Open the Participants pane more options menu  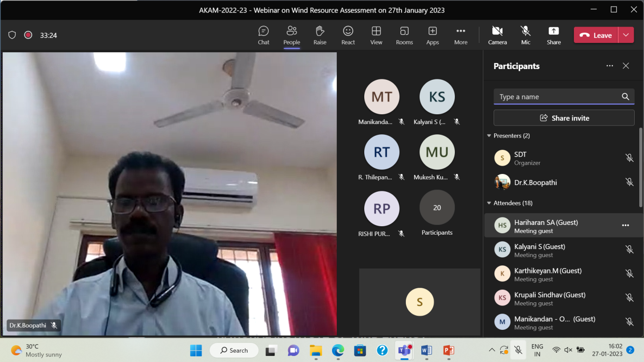609,66
